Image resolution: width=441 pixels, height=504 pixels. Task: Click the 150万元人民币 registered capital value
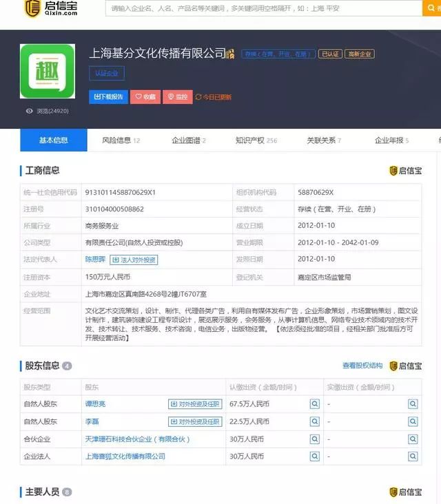point(107,277)
